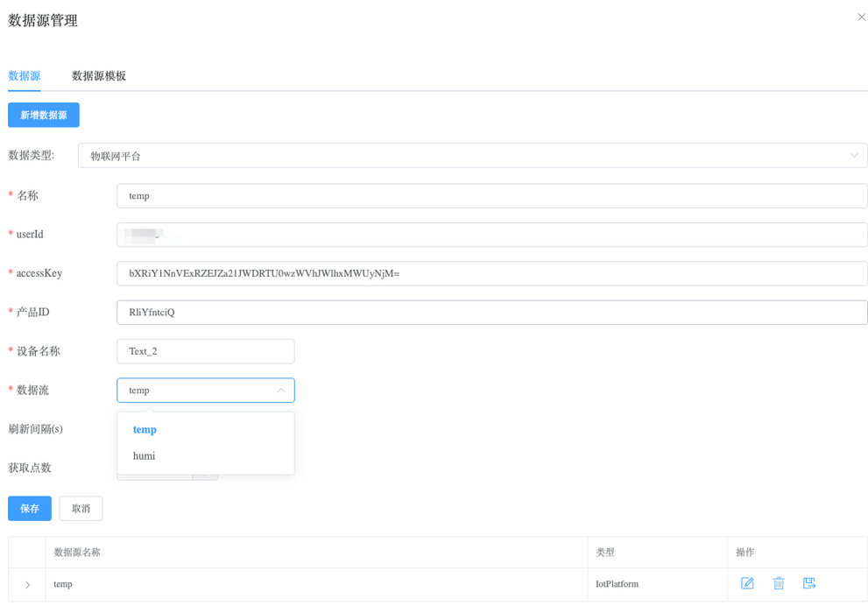
Task: Select humi from the data stream list
Action: tap(145, 456)
